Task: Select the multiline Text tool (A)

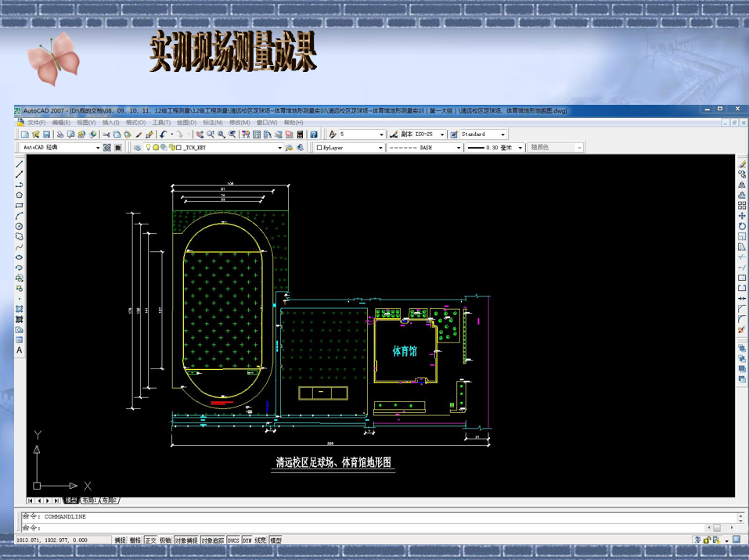Action: coord(20,350)
